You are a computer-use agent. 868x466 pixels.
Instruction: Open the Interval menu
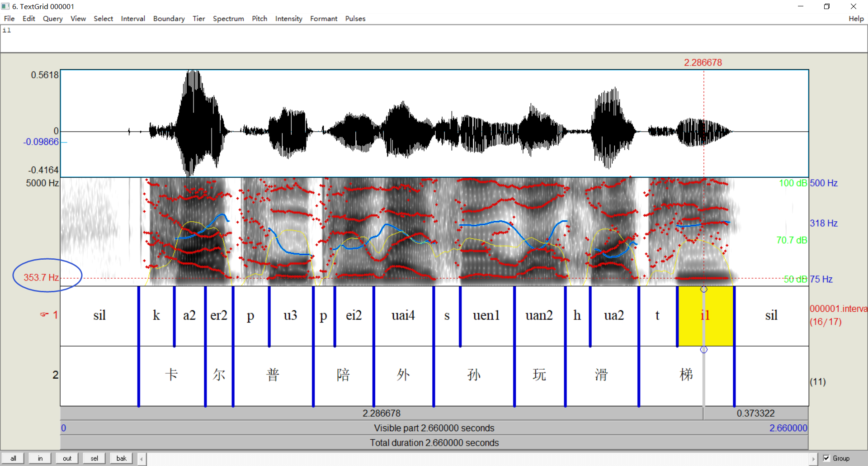click(x=133, y=19)
